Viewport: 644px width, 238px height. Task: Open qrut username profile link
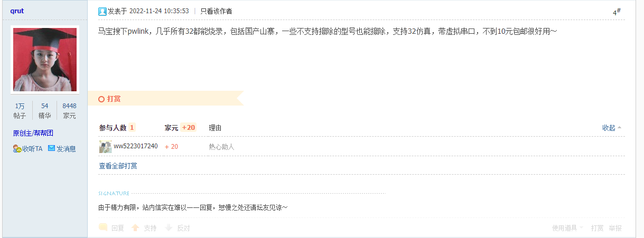17,11
